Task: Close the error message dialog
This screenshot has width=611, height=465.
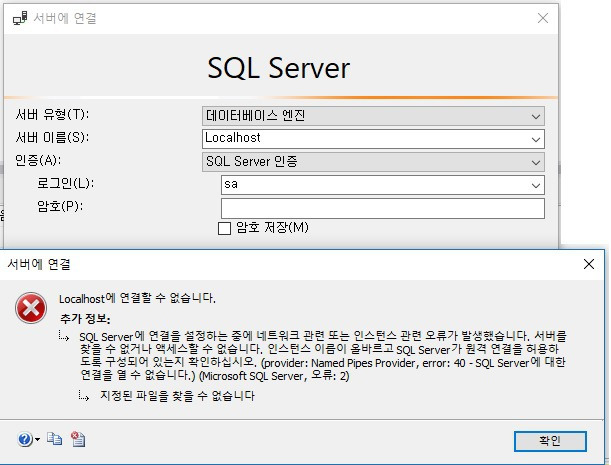Action: 589,264
